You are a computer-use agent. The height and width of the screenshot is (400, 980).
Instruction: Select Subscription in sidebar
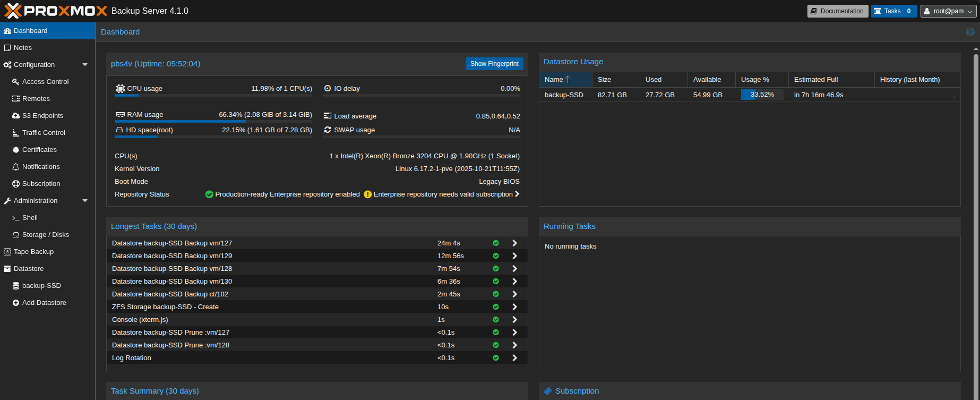(48, 184)
